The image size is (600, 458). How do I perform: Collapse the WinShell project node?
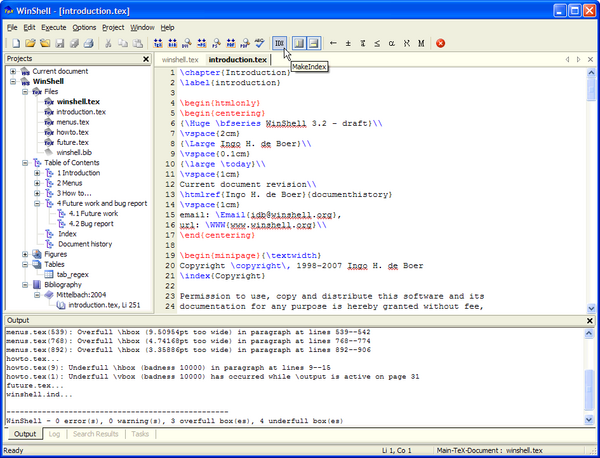click(13, 81)
